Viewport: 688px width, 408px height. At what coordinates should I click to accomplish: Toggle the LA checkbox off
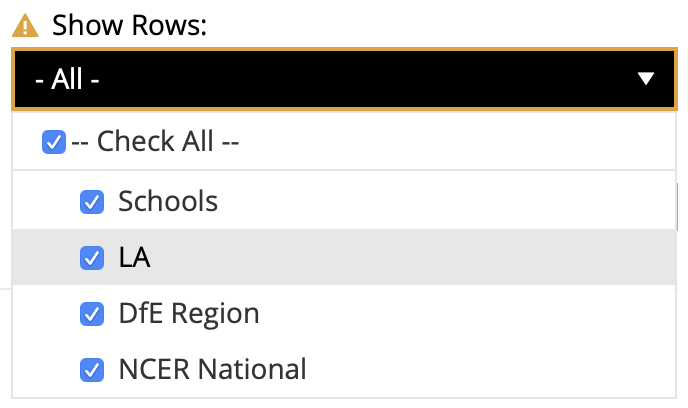click(x=92, y=258)
